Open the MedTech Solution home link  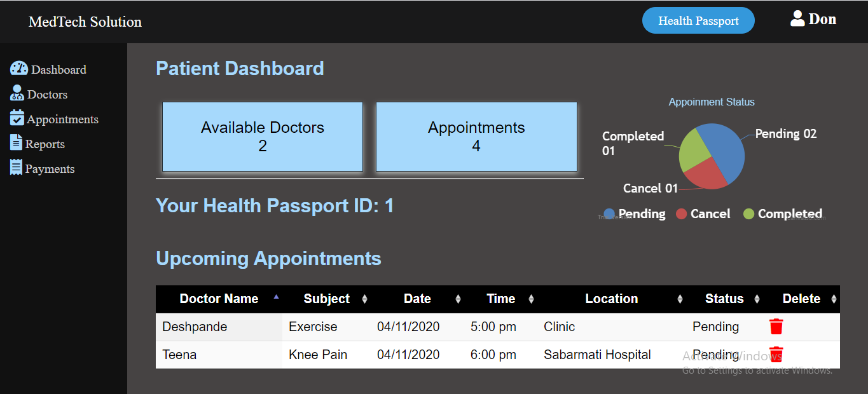pos(85,22)
